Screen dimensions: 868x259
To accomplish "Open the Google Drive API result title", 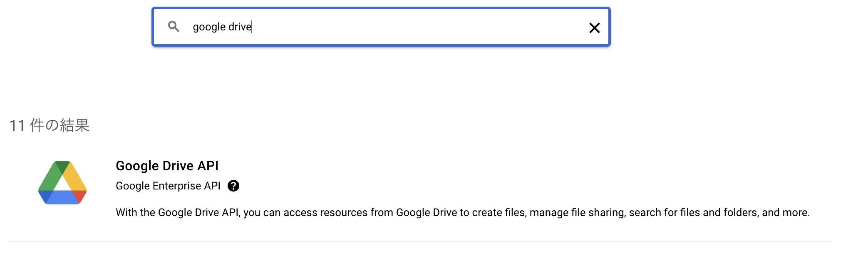I will click(167, 166).
